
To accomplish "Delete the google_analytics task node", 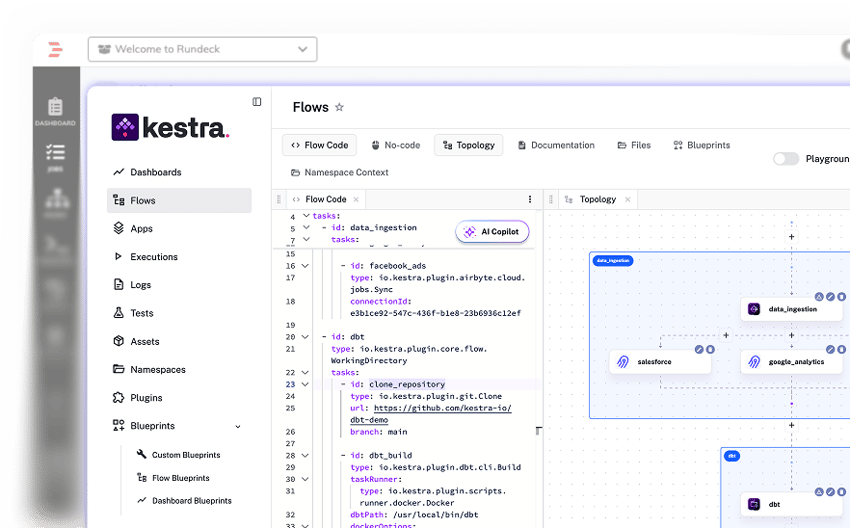I will pyautogui.click(x=841, y=349).
